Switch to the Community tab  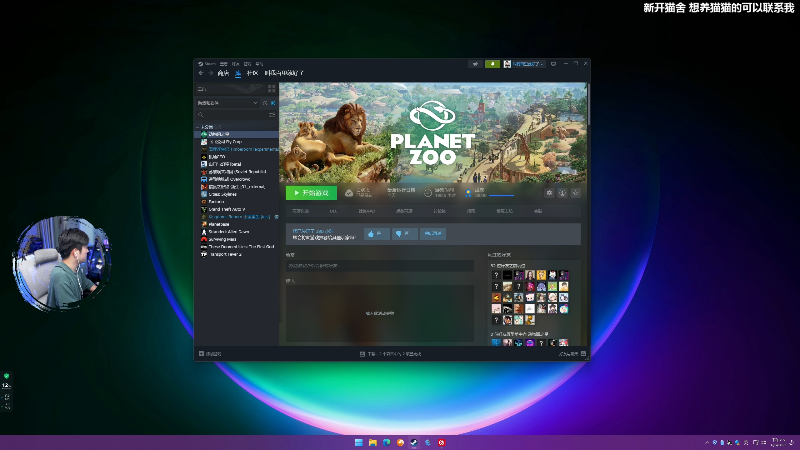click(x=252, y=73)
